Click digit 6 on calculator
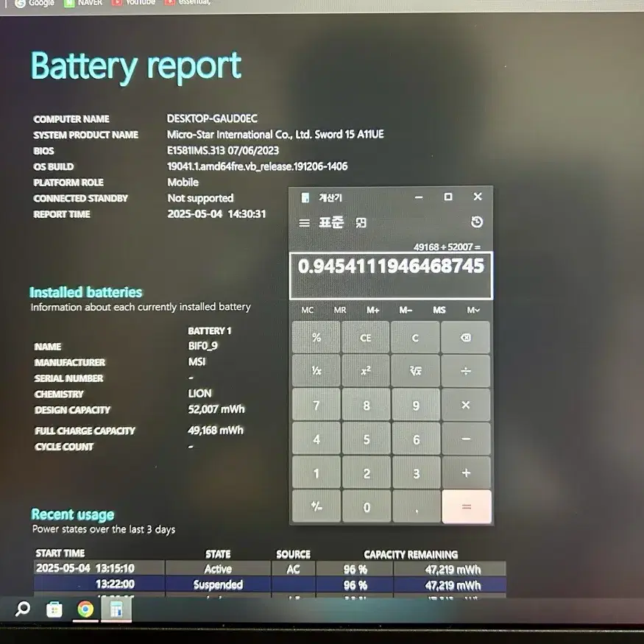The width and height of the screenshot is (644, 644). (x=416, y=439)
